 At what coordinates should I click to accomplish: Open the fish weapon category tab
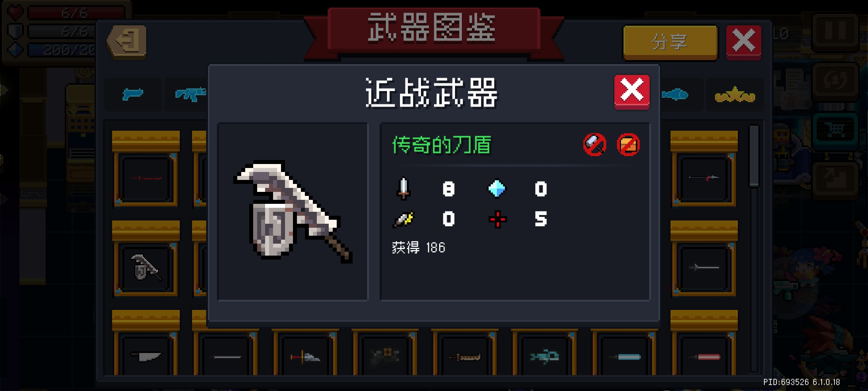[x=675, y=95]
